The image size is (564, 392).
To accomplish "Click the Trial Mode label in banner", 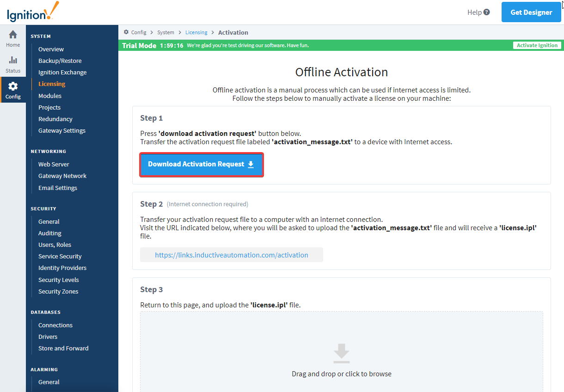I will [139, 45].
